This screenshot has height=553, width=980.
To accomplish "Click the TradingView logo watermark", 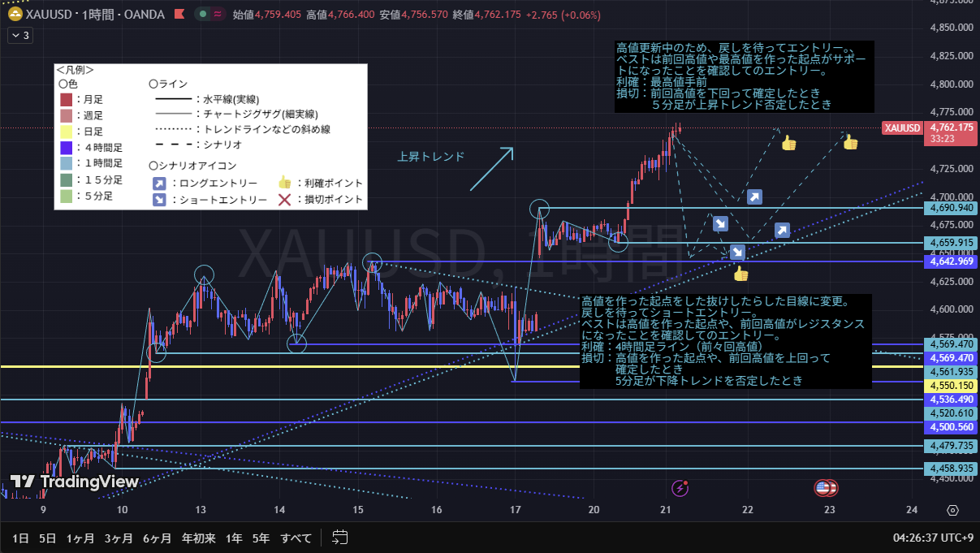I will point(74,482).
